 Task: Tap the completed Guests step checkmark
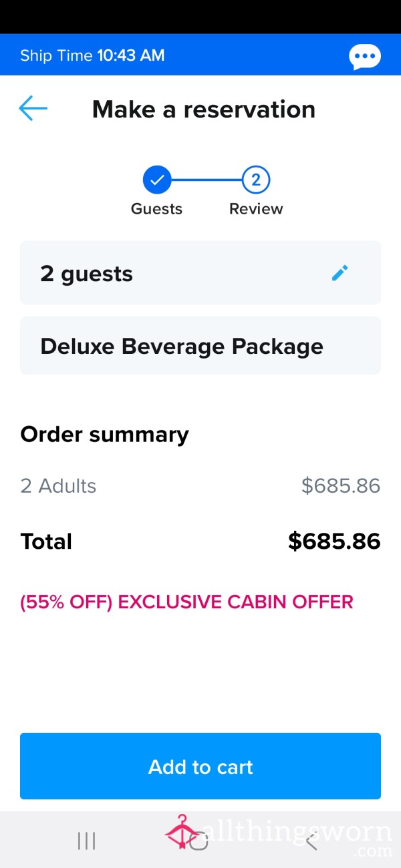tap(157, 180)
